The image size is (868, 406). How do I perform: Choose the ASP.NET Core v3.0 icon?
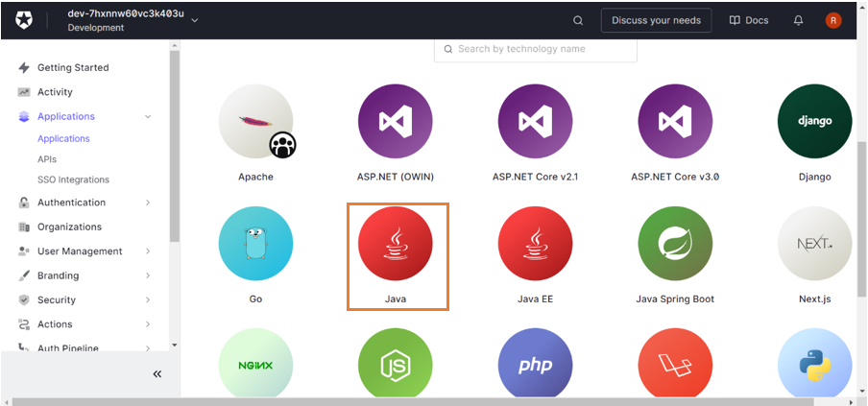[675, 122]
